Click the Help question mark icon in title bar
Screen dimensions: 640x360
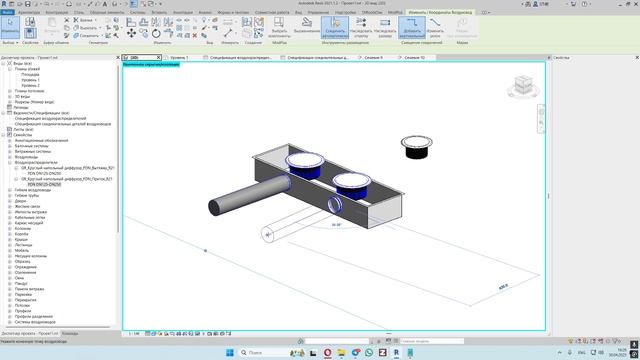[x=584, y=4]
